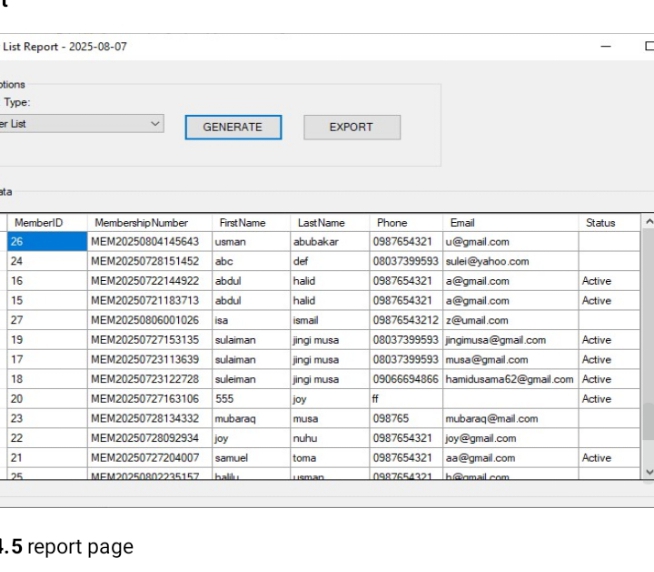Minimize the List Report window
The image size is (654, 572).
click(x=606, y=47)
